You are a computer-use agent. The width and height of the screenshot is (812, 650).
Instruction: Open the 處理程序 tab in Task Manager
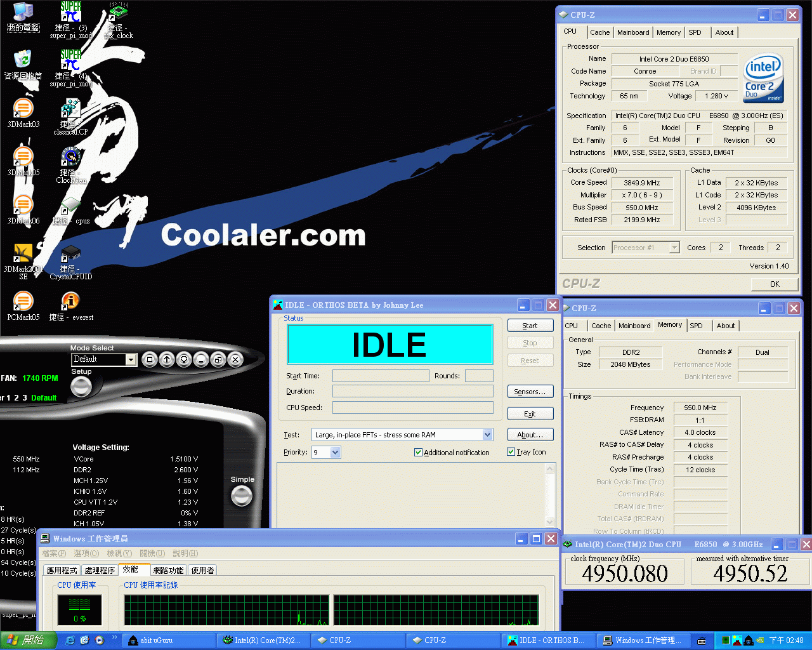[100, 570]
